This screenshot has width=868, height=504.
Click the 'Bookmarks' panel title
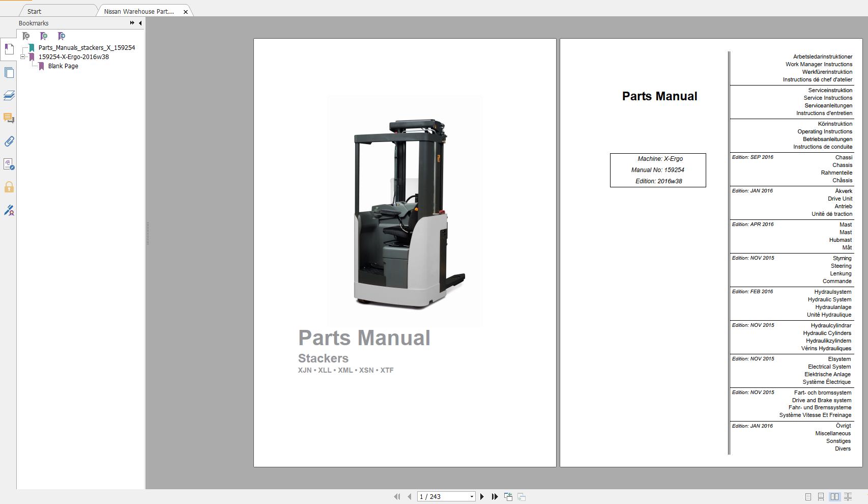coord(34,23)
